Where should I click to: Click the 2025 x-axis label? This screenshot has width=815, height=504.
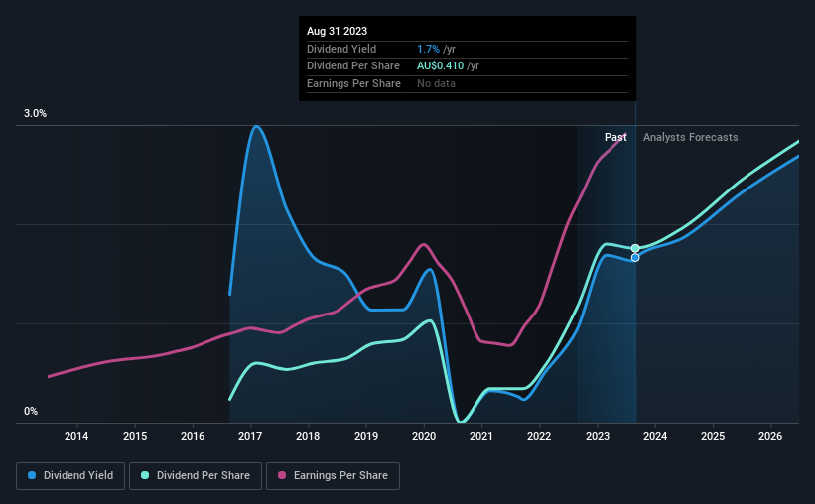[713, 436]
